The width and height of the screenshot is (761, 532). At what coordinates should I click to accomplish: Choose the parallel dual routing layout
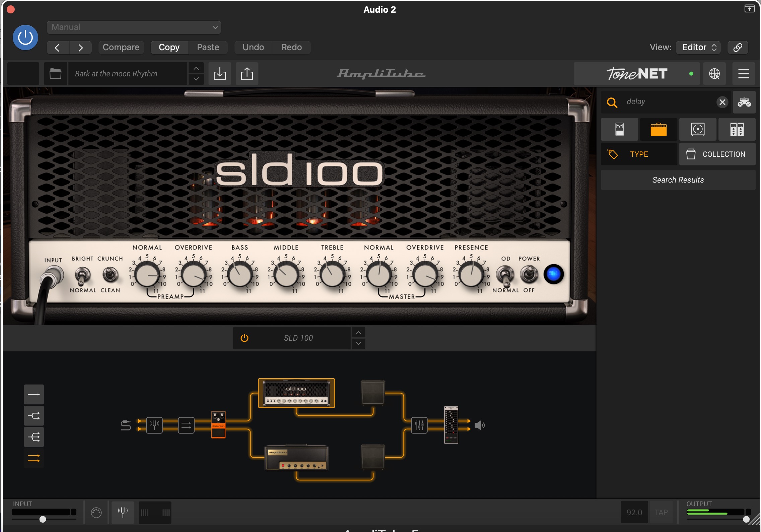[x=34, y=458]
